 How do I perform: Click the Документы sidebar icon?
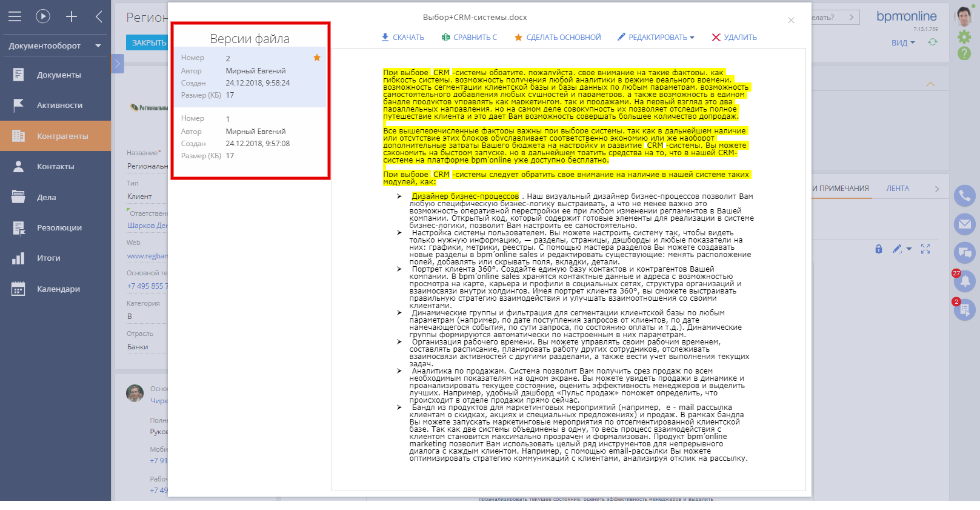pos(18,75)
